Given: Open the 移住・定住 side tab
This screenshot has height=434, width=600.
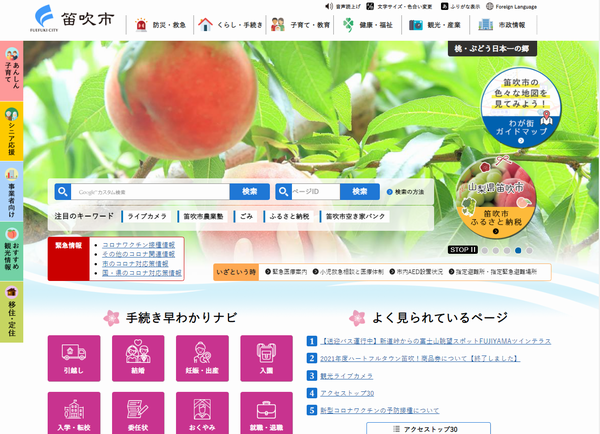Looking at the screenshot, I should (11, 312).
